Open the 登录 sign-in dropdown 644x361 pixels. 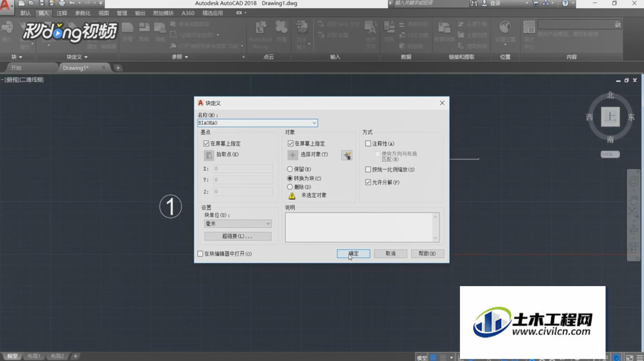point(527,3)
